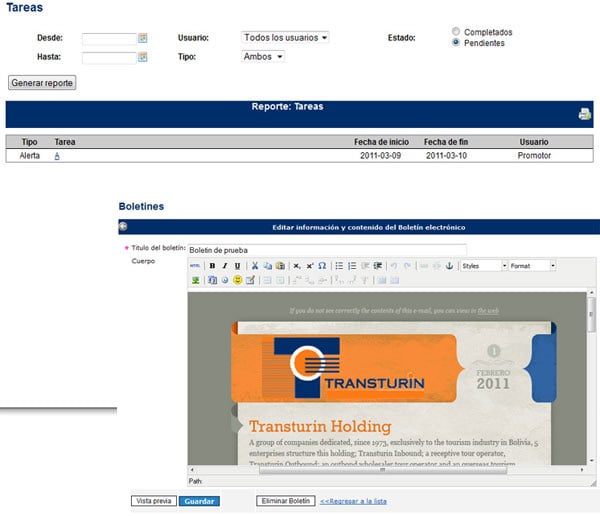Click the Generar reporte button
The width and height of the screenshot is (600, 516).
pos(42,83)
